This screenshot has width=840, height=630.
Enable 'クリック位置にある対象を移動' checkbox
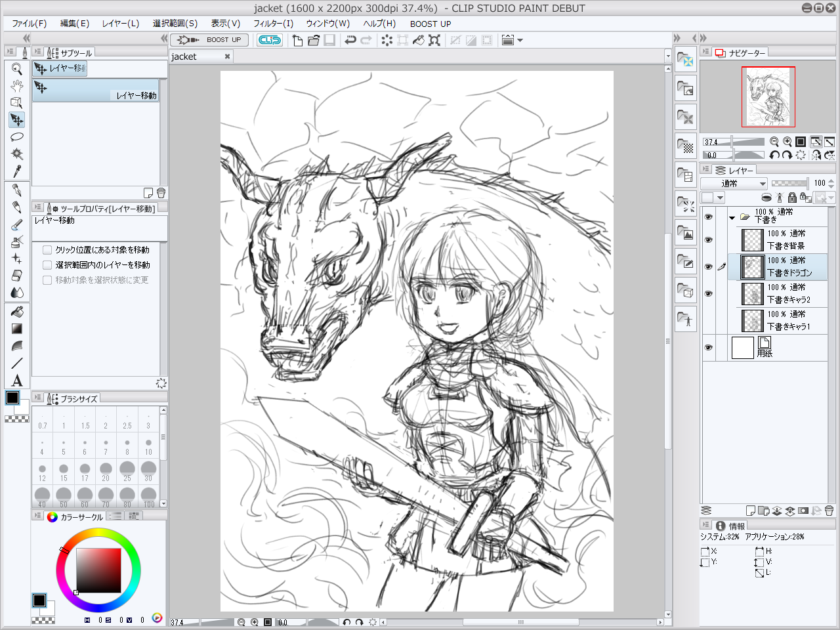point(47,250)
